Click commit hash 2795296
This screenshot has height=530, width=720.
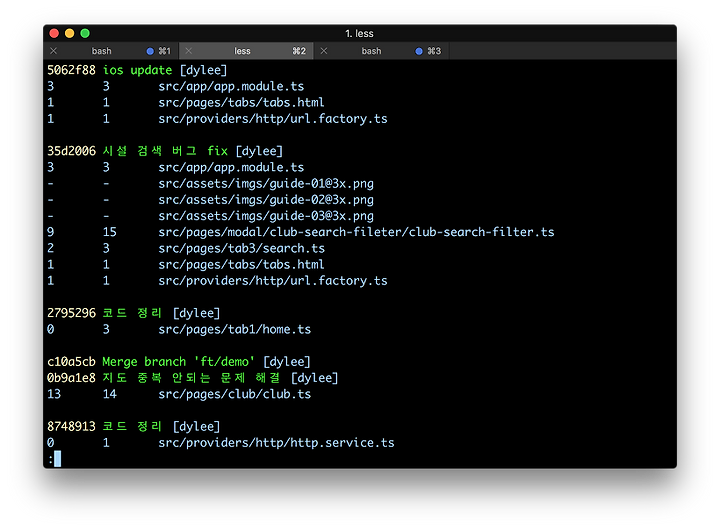pyautogui.click(x=71, y=313)
